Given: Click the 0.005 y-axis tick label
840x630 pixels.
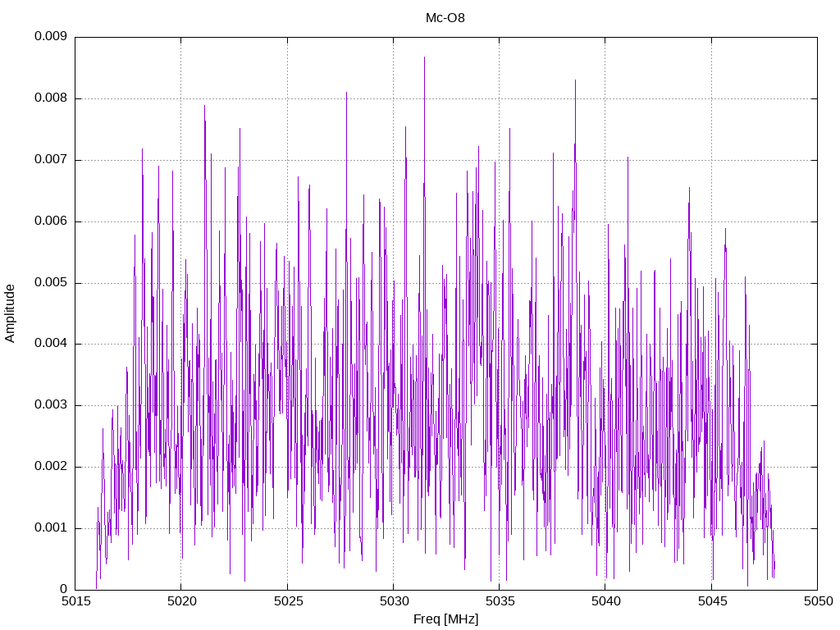Looking at the screenshot, I should tap(51, 282).
